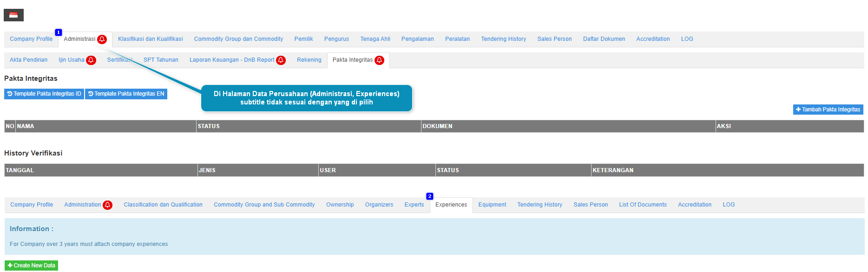Open LOG in the top tab row
This screenshot has height=272, width=868.
687,39
